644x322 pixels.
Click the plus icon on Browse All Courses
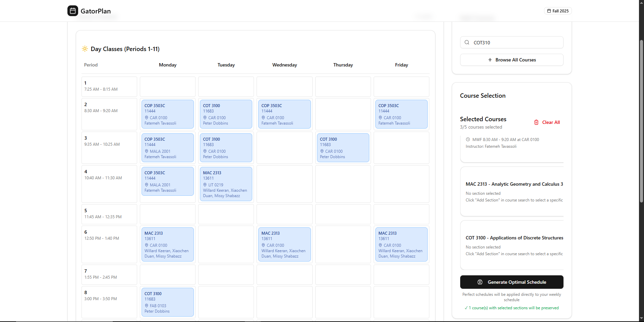tap(490, 60)
